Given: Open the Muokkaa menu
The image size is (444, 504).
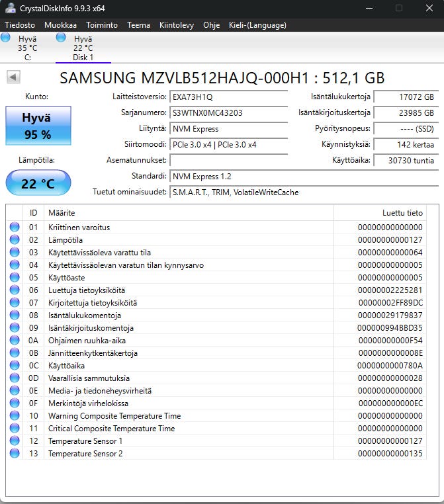Looking at the screenshot, I should click(x=60, y=25).
